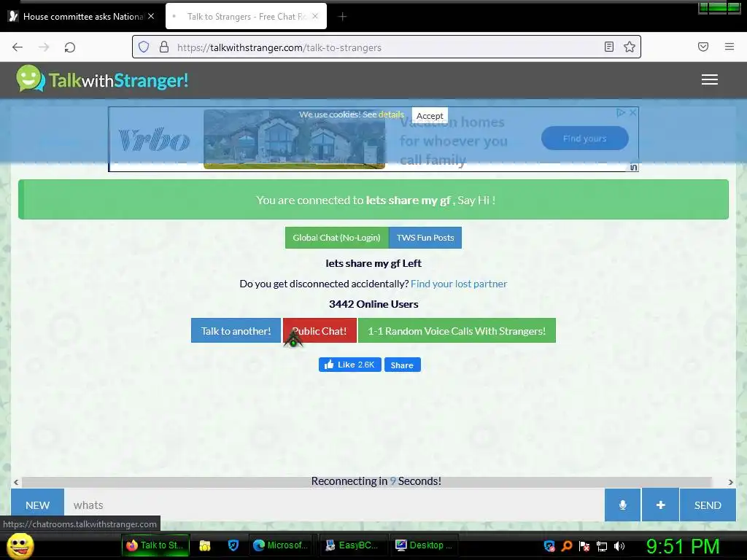Open the smiley start button in taskbar
Image resolution: width=747 pixels, height=560 pixels.
pyautogui.click(x=20, y=545)
